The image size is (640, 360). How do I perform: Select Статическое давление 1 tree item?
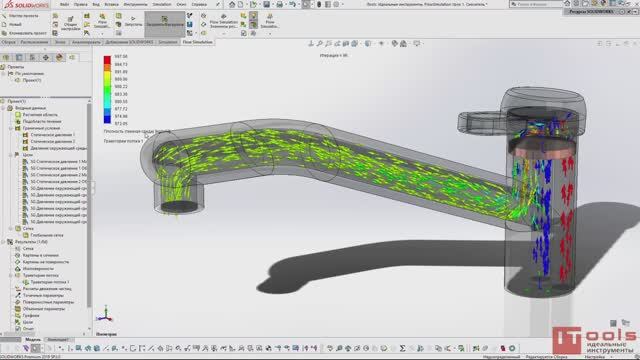pos(53,135)
